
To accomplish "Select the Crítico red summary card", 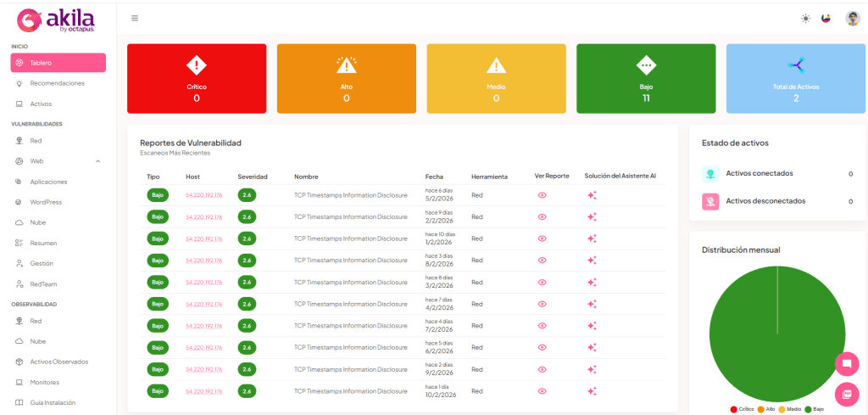I will pyautogui.click(x=197, y=79).
